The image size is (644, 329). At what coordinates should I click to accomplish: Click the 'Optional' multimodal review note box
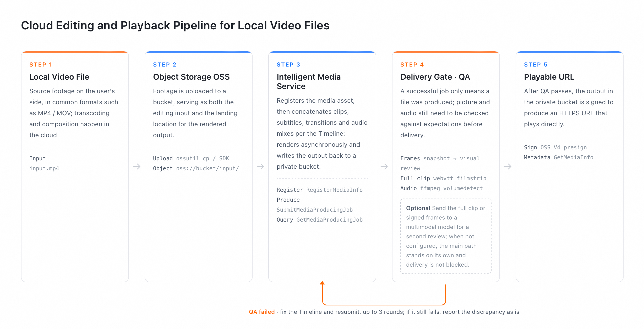446,236
